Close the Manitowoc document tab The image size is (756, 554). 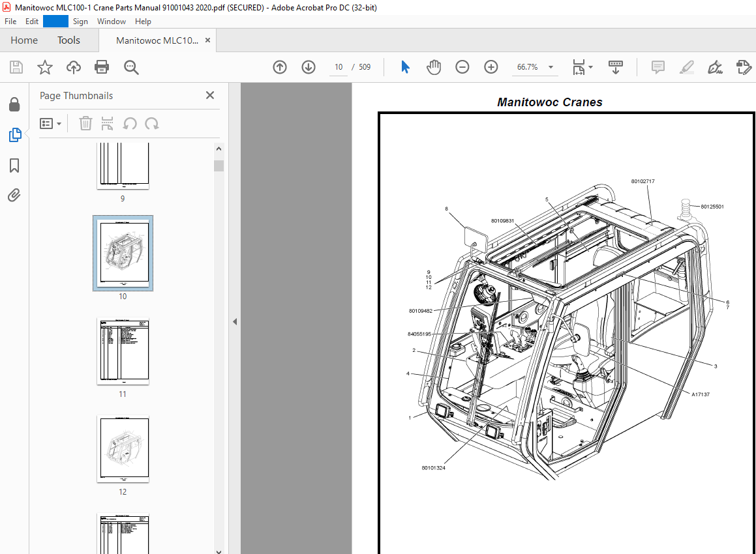(x=208, y=40)
